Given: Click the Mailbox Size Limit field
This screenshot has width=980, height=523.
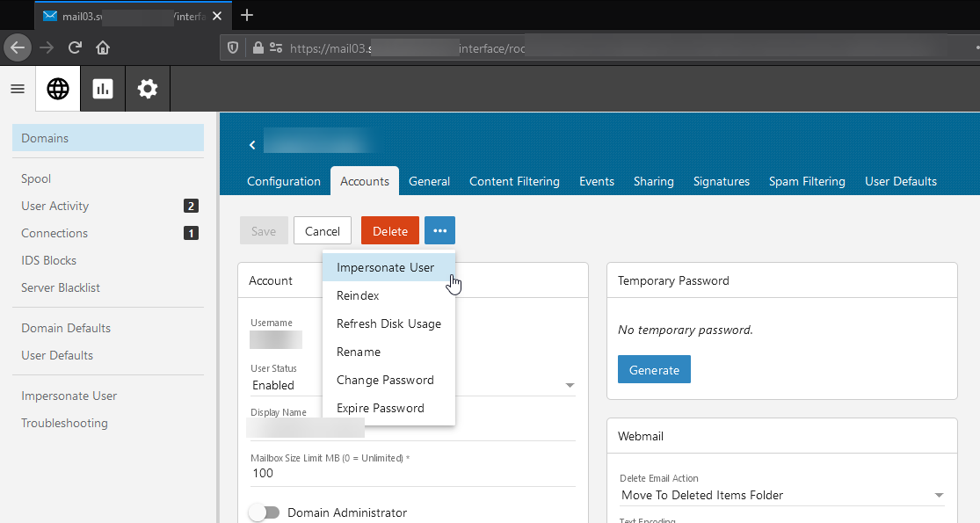Looking at the screenshot, I should [x=411, y=473].
